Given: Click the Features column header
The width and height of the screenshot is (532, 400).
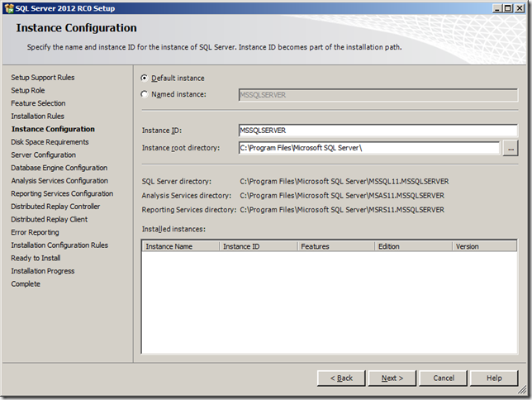Looking at the screenshot, I should [x=335, y=246].
